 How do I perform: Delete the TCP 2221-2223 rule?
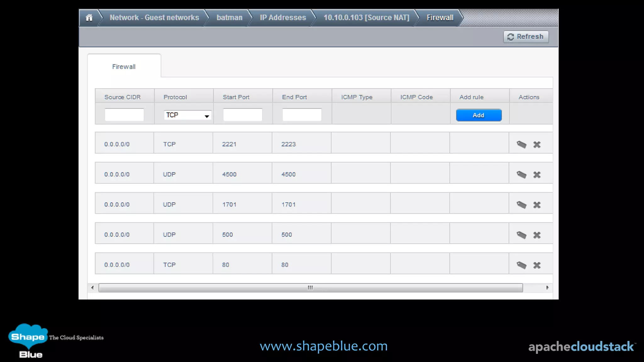(537, 145)
